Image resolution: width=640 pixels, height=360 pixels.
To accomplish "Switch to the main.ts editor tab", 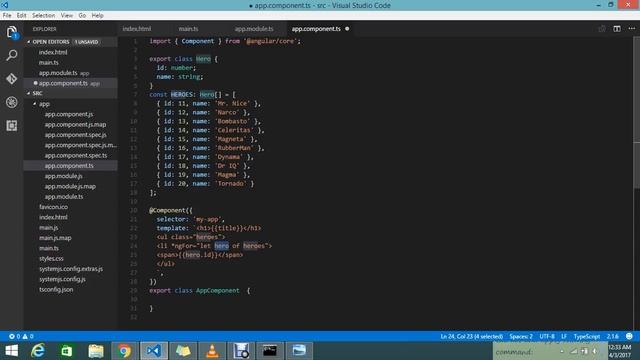I will point(188,29).
